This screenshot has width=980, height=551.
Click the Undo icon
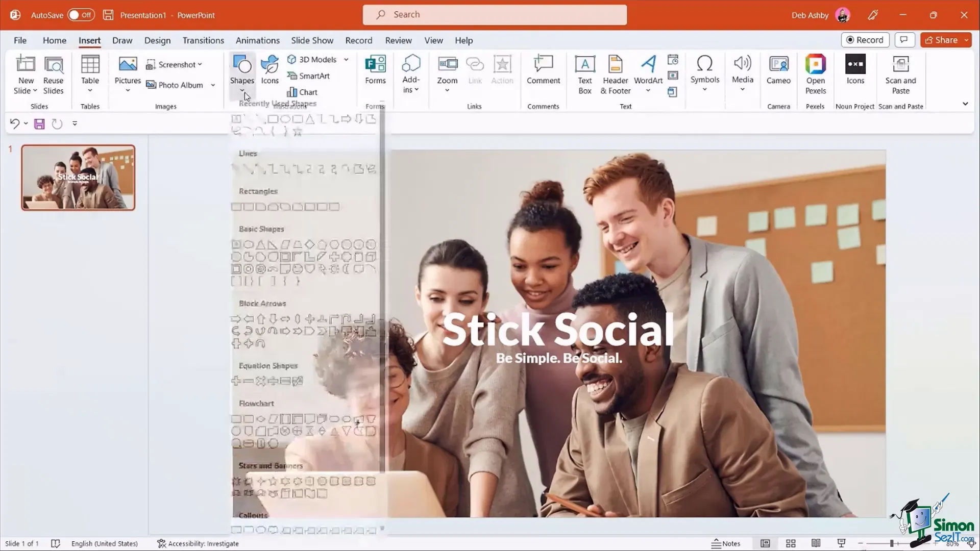(15, 124)
